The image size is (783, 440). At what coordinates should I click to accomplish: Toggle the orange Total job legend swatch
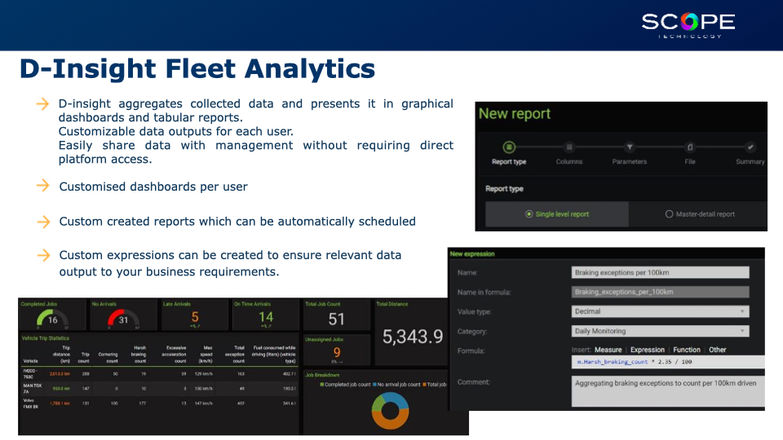(x=424, y=385)
